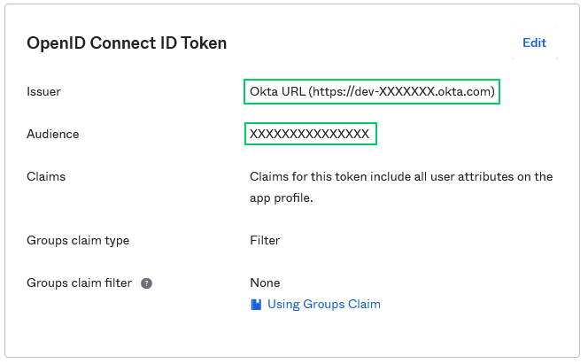Click the None value for Groups claim filter
The height and width of the screenshot is (364, 588).
coord(265,283)
